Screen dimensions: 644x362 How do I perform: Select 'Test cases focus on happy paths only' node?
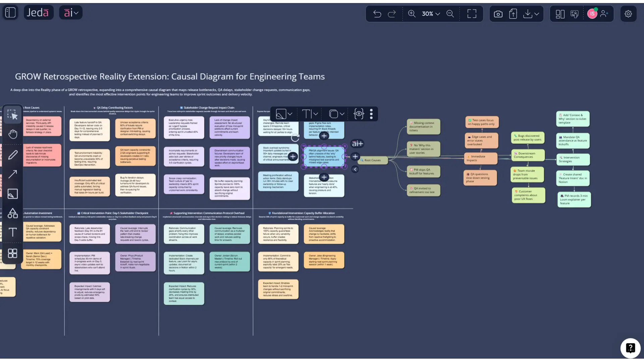(x=482, y=122)
